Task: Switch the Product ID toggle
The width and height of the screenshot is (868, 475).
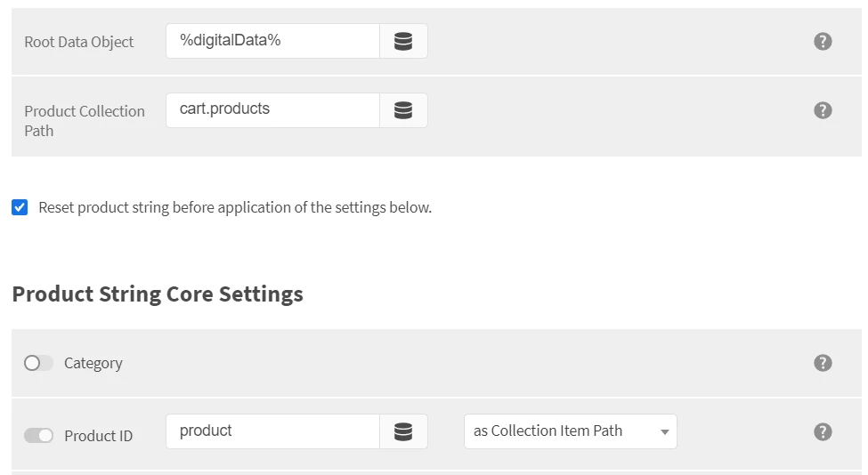Action: point(38,435)
